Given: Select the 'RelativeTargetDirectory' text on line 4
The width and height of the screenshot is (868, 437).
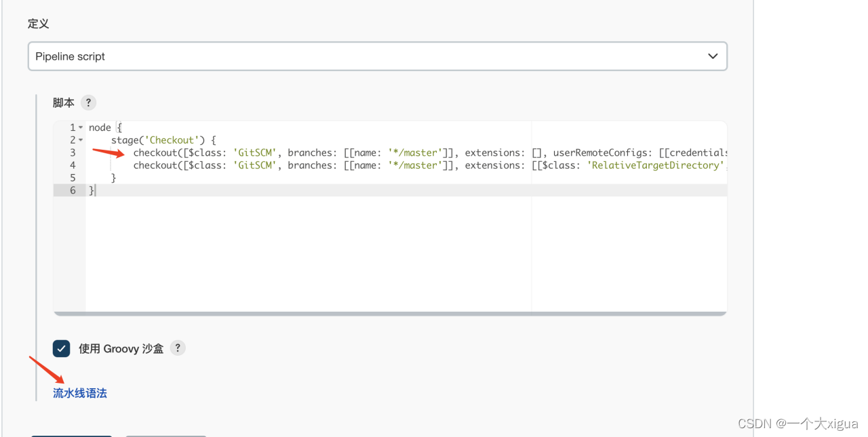Looking at the screenshot, I should 653,165.
